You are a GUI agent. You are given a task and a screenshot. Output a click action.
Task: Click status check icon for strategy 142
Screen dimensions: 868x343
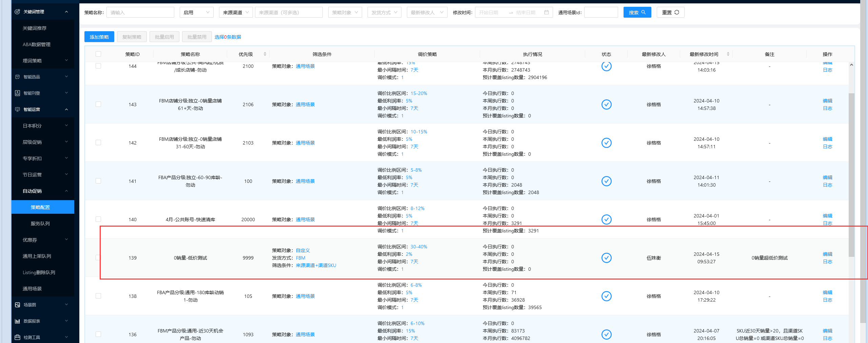[606, 143]
